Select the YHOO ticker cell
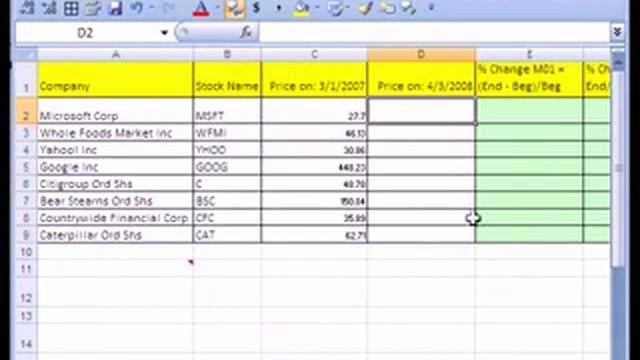Screen dimensions: 640x360 click(x=227, y=150)
